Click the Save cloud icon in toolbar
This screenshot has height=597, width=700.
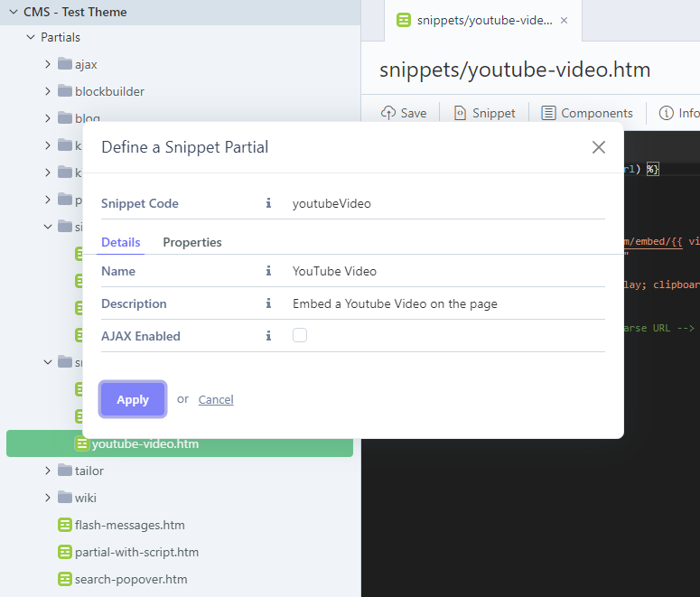click(x=388, y=113)
